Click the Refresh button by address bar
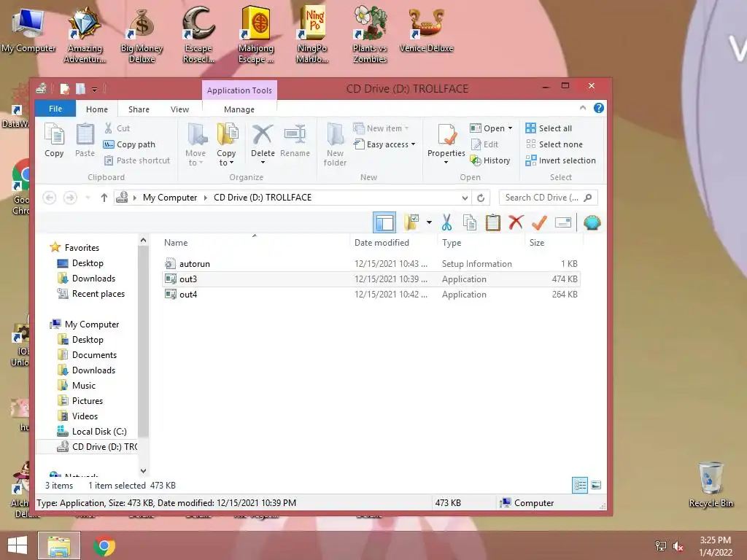 pyautogui.click(x=481, y=198)
